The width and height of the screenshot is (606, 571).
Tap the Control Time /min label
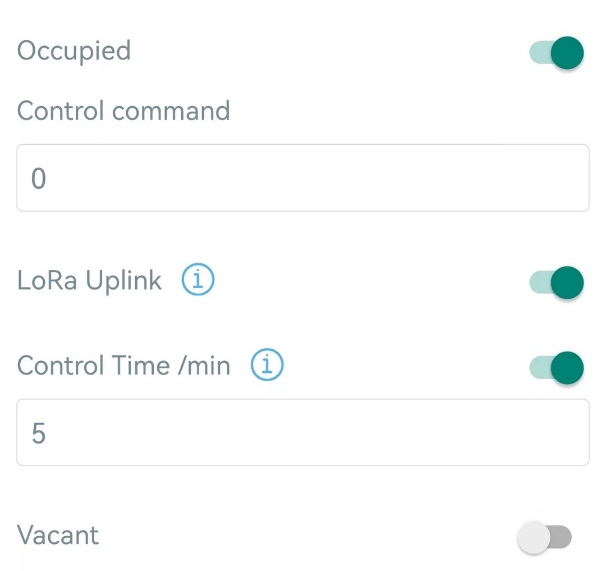(123, 366)
